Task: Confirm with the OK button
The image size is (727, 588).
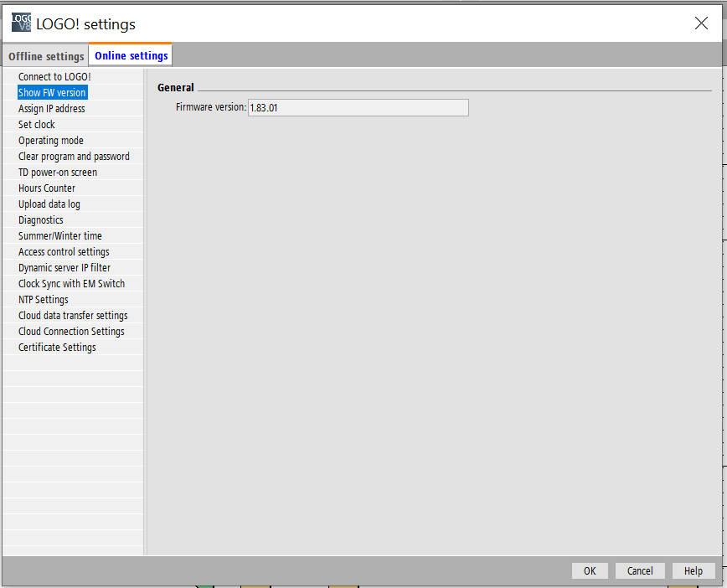Action: pos(590,571)
